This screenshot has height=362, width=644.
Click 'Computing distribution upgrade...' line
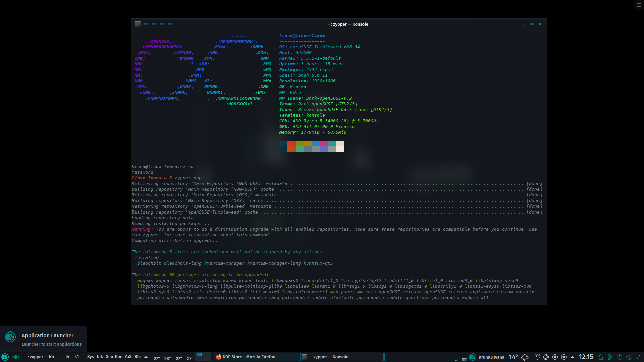click(x=176, y=241)
